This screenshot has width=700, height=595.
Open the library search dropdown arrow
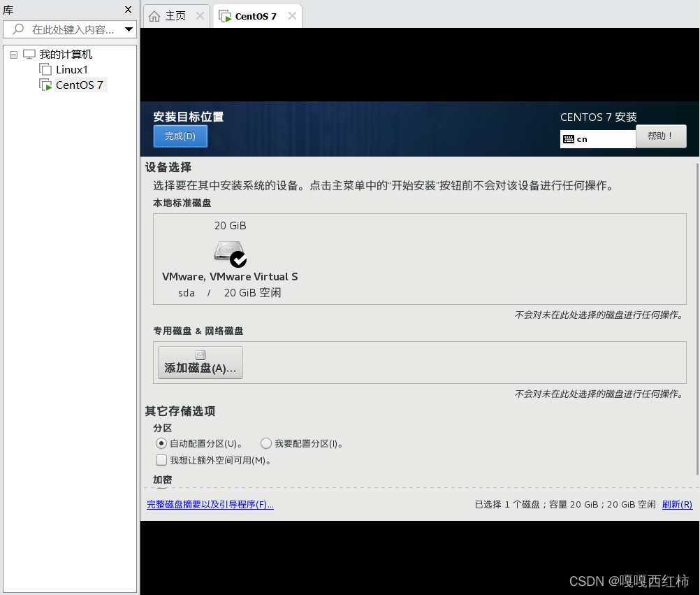point(129,29)
